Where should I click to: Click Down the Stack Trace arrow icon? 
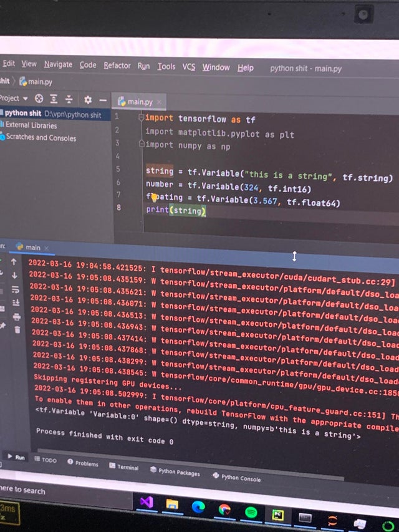coord(14,275)
